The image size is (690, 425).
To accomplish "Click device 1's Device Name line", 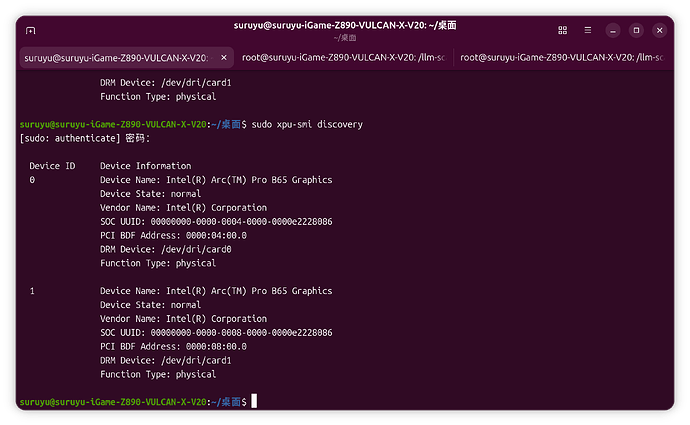I will pos(216,291).
